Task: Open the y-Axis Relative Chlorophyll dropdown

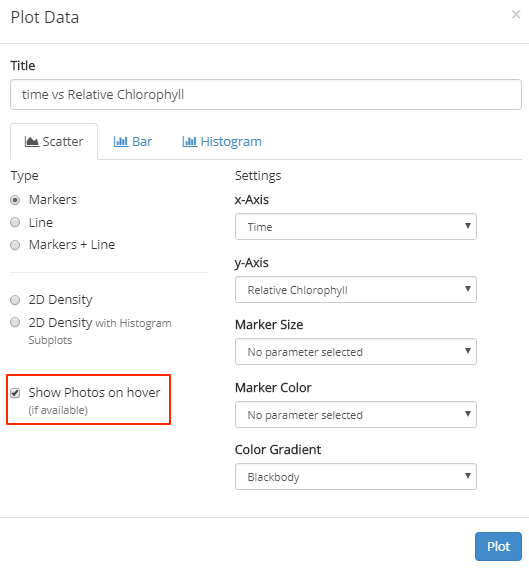Action: coord(356,289)
